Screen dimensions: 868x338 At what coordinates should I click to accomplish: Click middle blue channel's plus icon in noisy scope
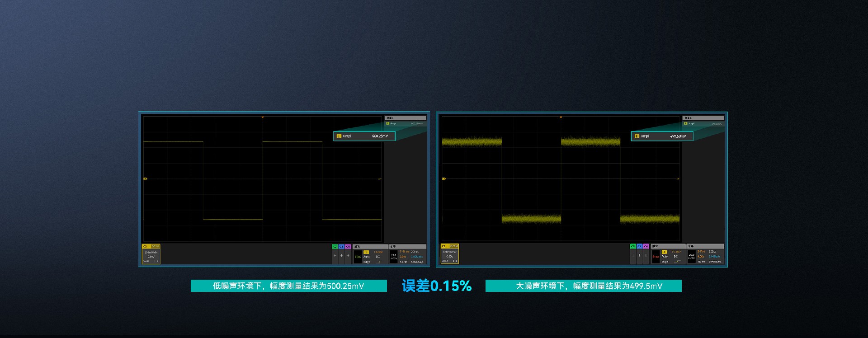click(x=639, y=255)
